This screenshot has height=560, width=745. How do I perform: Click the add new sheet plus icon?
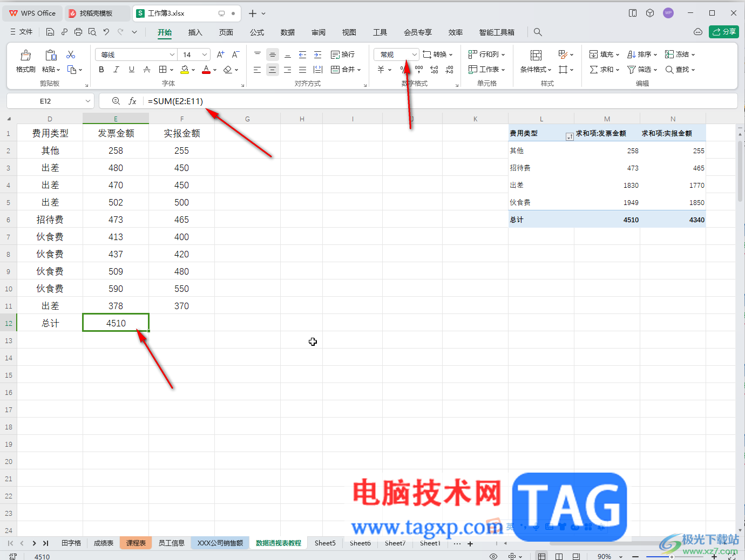(x=470, y=543)
